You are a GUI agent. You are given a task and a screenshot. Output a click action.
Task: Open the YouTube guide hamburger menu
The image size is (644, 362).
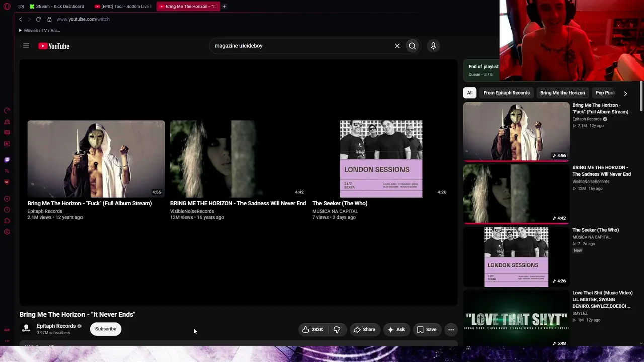26,46
